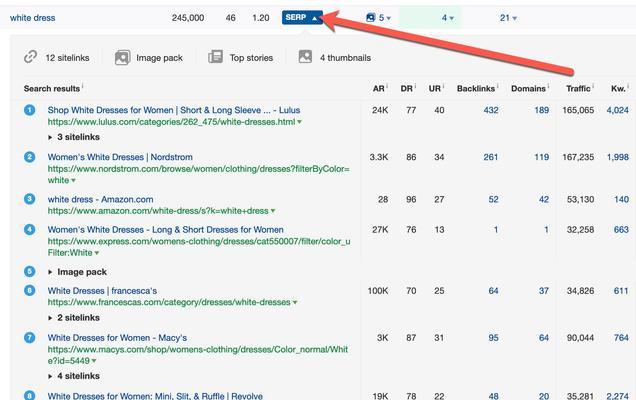This screenshot has height=400, width=636.
Task: Click Lulus referring domains count 189
Action: [x=541, y=110]
